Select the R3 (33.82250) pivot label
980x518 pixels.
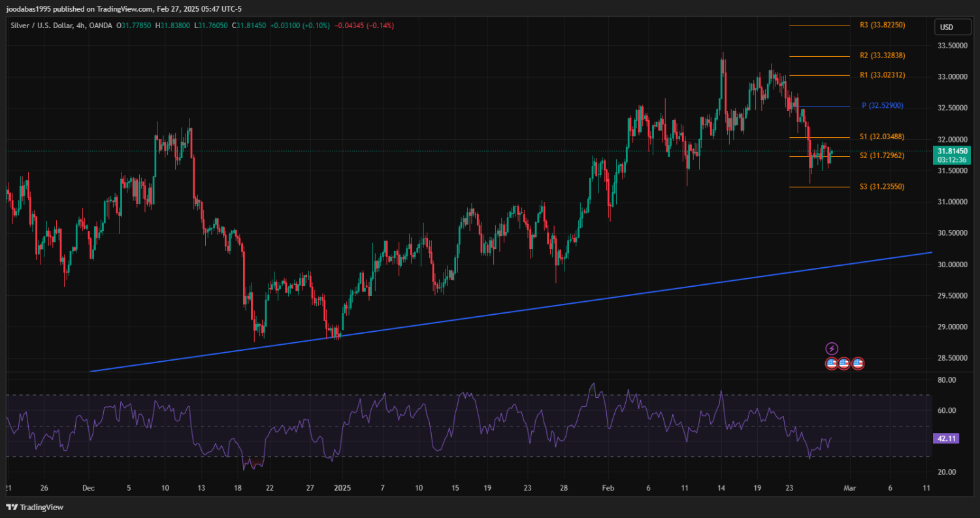882,25
